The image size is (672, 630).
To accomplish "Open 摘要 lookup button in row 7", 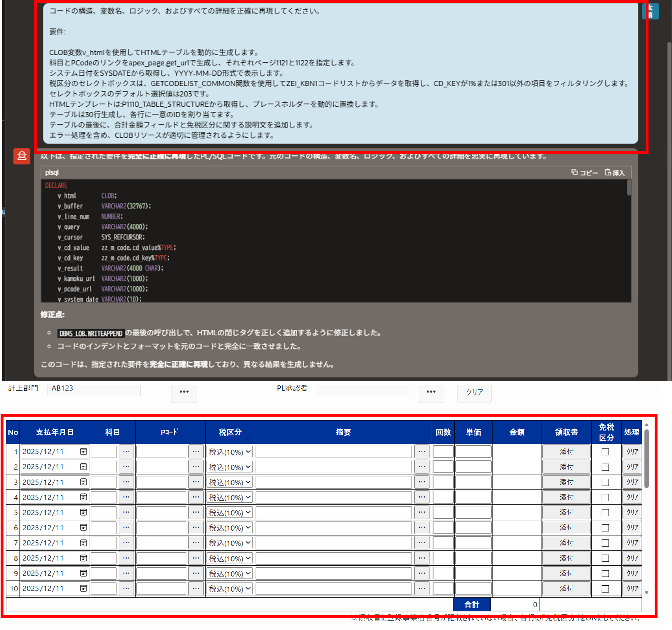I will pos(422,543).
